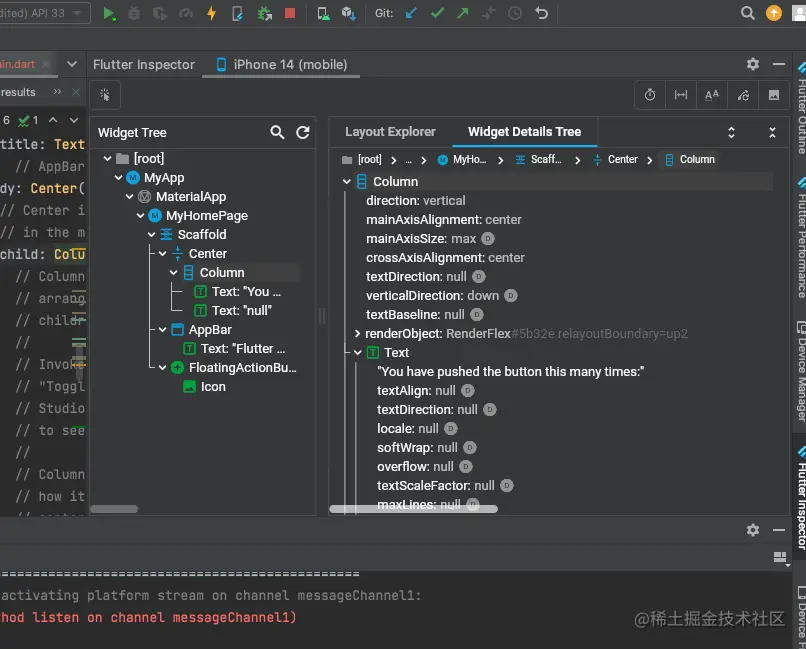Viewport: 806px width, 649px height.
Task: Stop the running app with red square
Action: 290,13
